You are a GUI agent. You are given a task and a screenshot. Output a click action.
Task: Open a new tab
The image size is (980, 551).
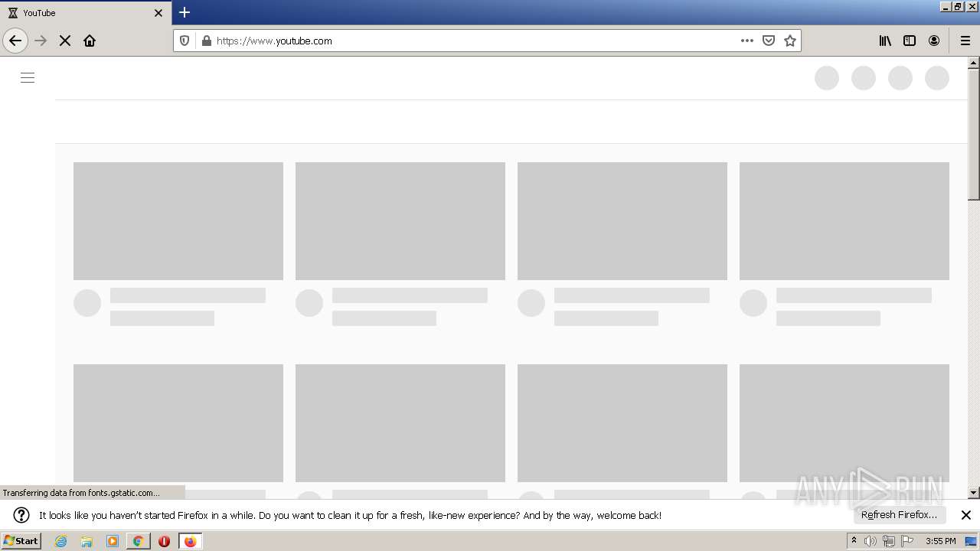click(x=185, y=12)
